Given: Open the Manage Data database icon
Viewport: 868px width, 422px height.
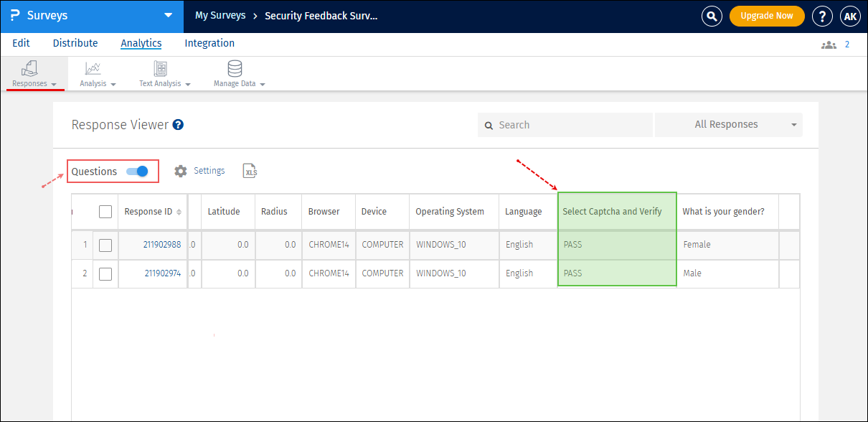Looking at the screenshot, I should (235, 69).
